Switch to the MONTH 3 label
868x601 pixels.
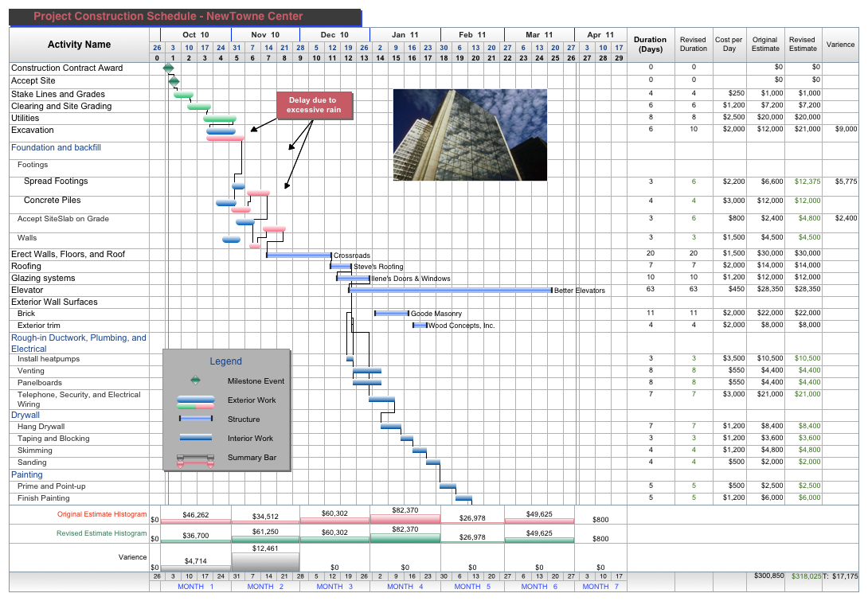[x=333, y=587]
